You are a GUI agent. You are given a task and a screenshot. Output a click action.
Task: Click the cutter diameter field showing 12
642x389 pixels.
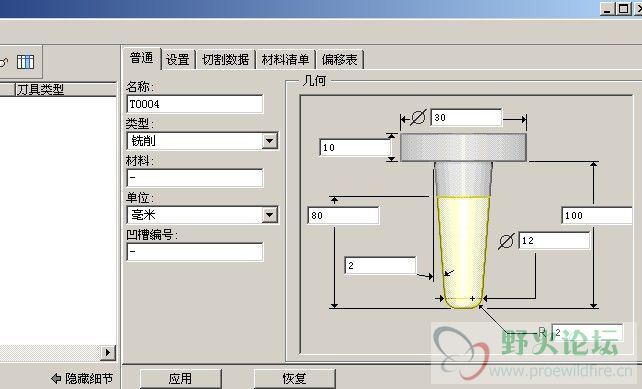pyautogui.click(x=554, y=240)
